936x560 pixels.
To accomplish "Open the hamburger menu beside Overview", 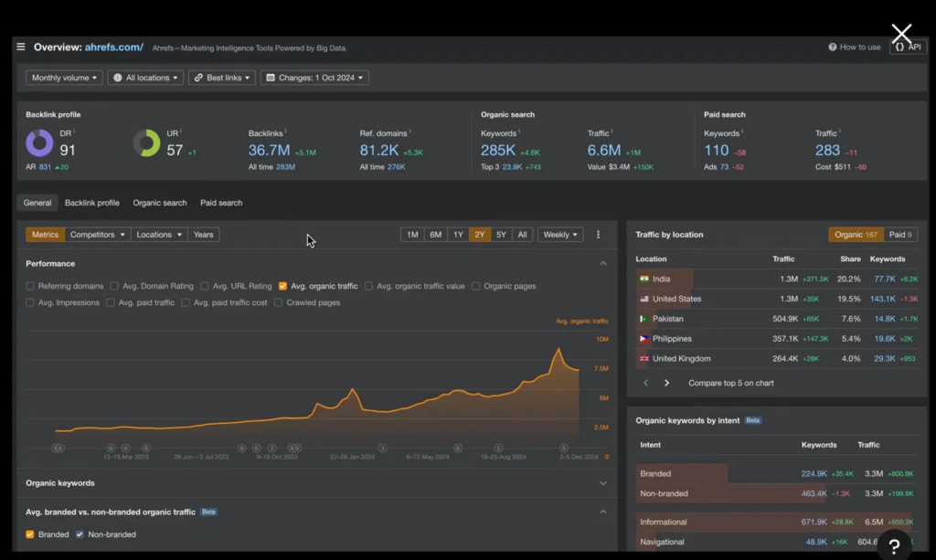I will 21,47.
